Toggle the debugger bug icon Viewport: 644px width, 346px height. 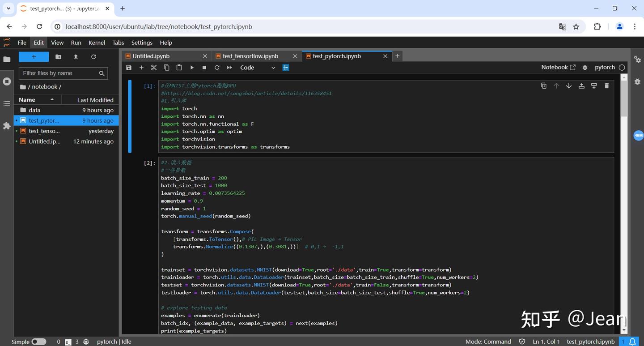point(585,68)
